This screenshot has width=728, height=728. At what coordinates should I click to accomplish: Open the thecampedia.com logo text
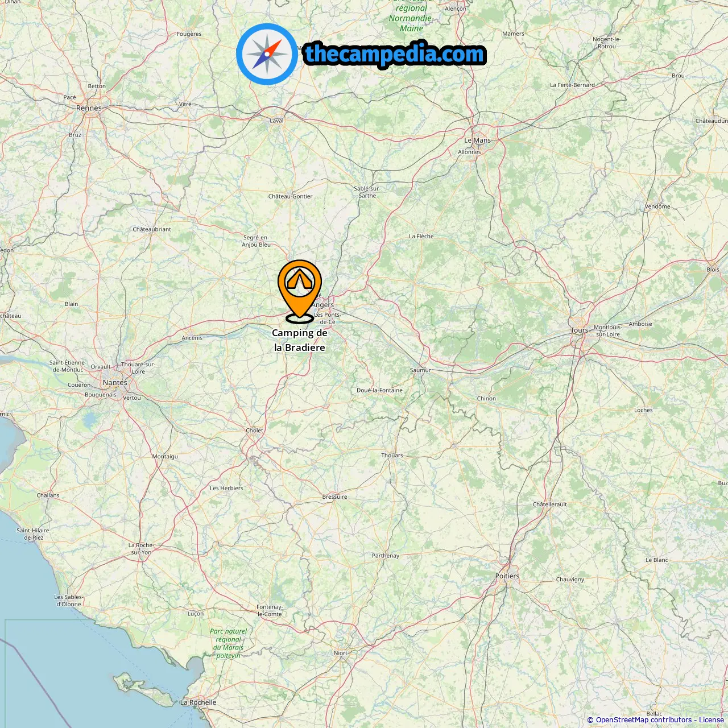(395, 55)
